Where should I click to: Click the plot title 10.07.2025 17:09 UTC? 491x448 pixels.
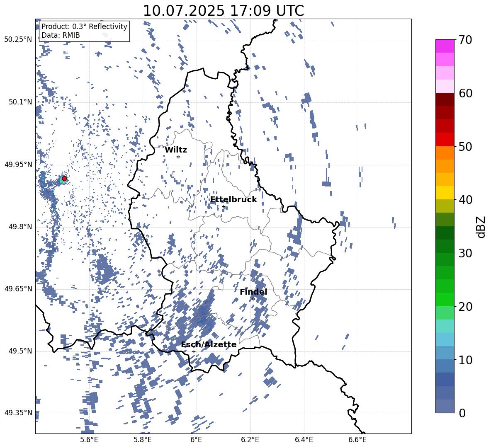(224, 11)
